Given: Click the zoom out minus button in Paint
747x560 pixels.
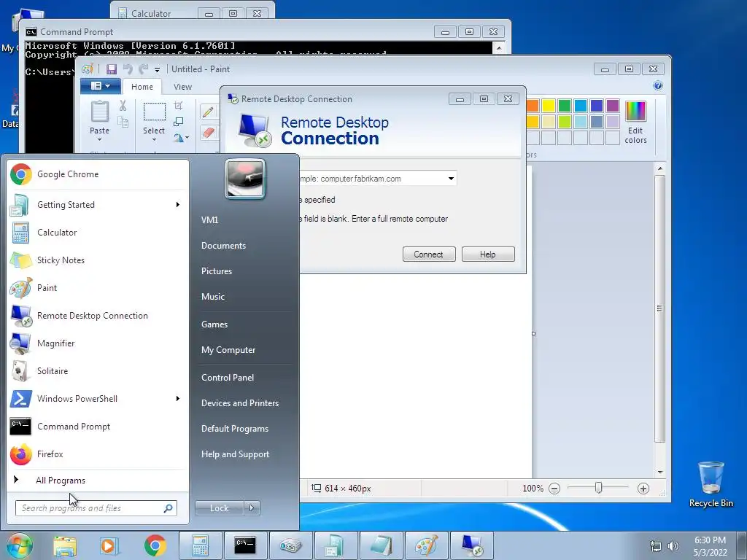Looking at the screenshot, I should point(554,488).
